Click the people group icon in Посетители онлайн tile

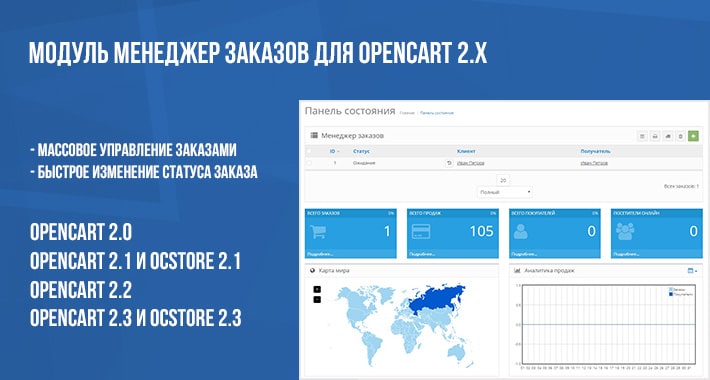(x=625, y=232)
